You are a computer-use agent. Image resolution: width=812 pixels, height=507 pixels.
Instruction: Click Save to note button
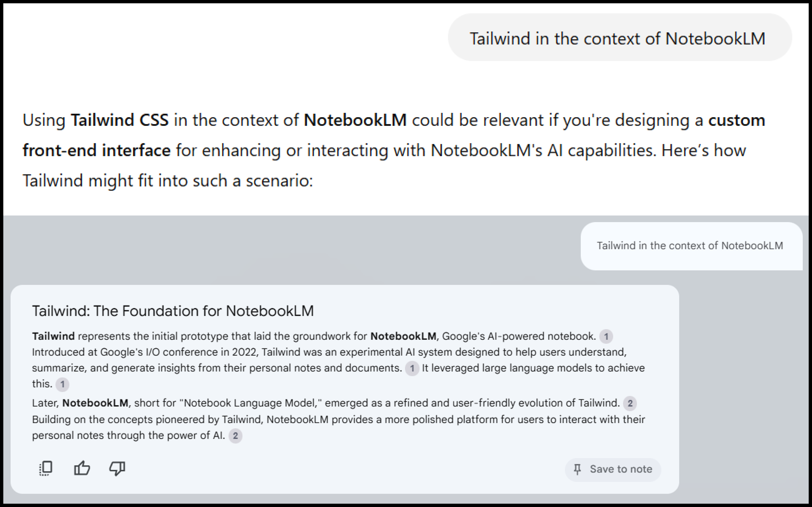pyautogui.click(x=613, y=469)
